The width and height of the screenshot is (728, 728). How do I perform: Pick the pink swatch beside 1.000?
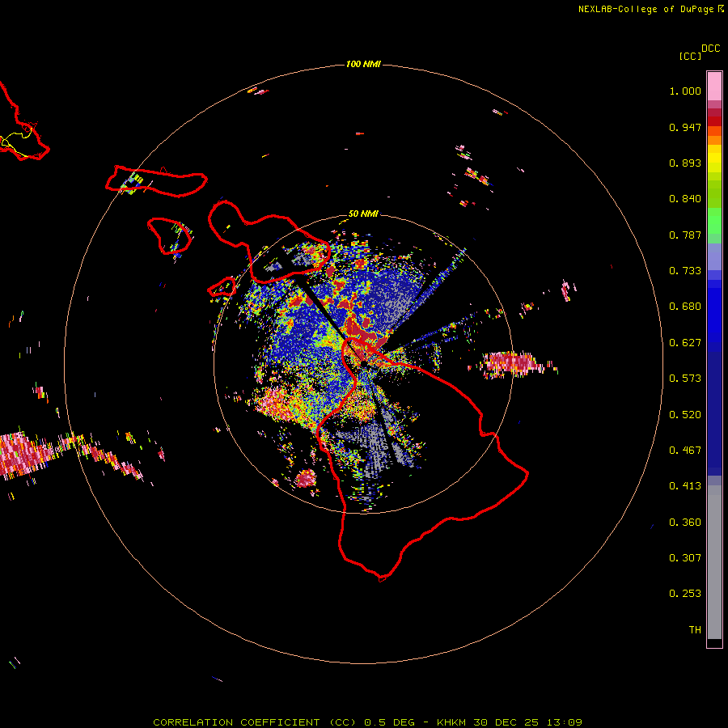pyautogui.click(x=714, y=87)
